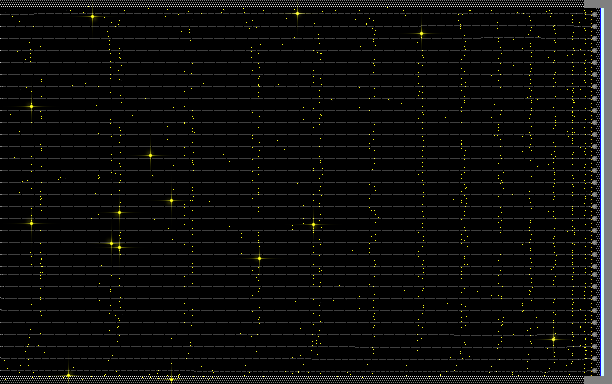This screenshot has width=612, height=384.
Task: Click the upper star marker near the left edge
Action: point(32,106)
